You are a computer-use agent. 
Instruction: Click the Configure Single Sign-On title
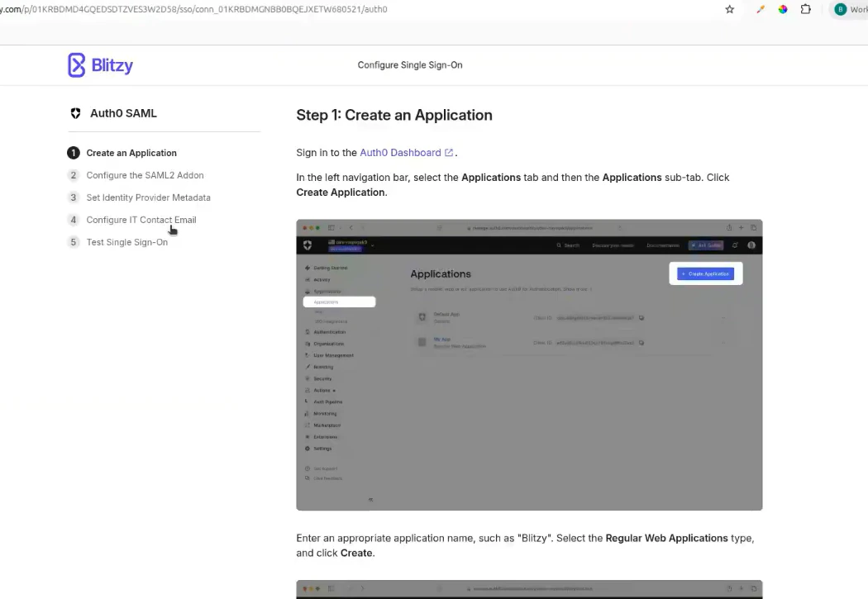pyautogui.click(x=410, y=65)
